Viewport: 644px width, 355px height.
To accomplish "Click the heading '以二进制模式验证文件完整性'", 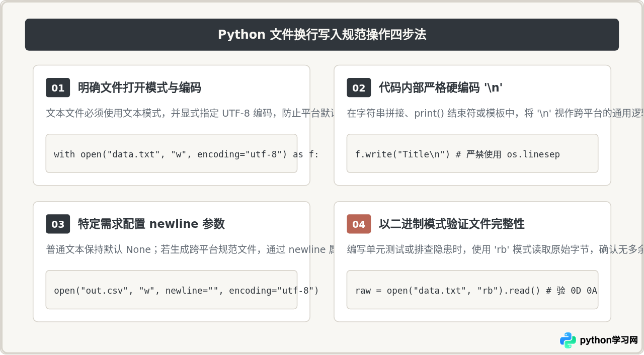I will click(x=452, y=224).
